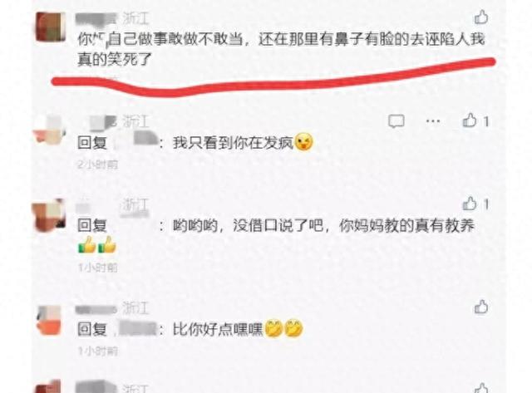Select the reply text 我只看到你在发疯
Image resolution: width=532 pixels, height=393 pixels.
point(233,143)
